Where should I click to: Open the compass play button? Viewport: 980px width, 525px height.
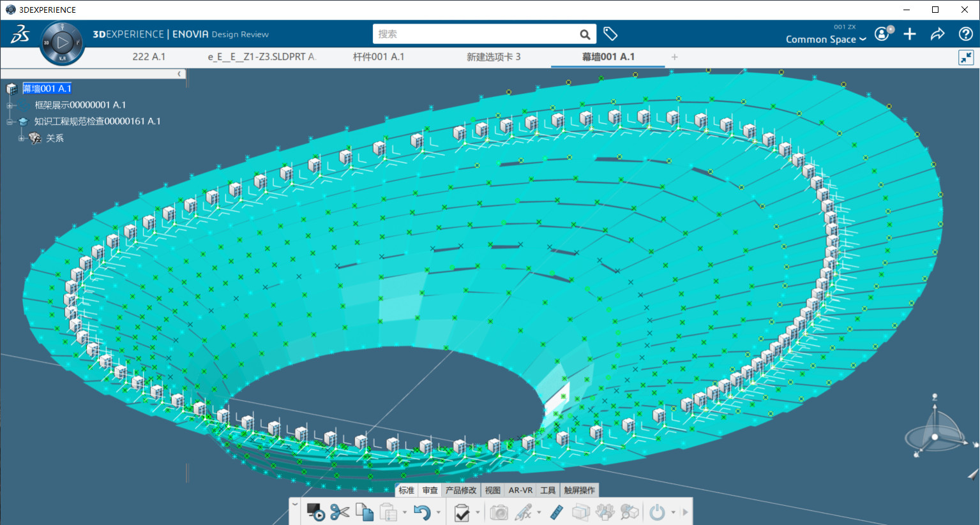click(62, 43)
